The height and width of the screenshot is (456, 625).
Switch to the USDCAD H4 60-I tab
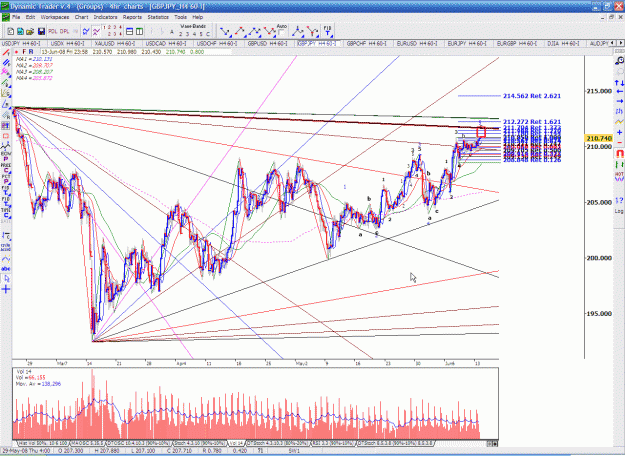click(166, 43)
